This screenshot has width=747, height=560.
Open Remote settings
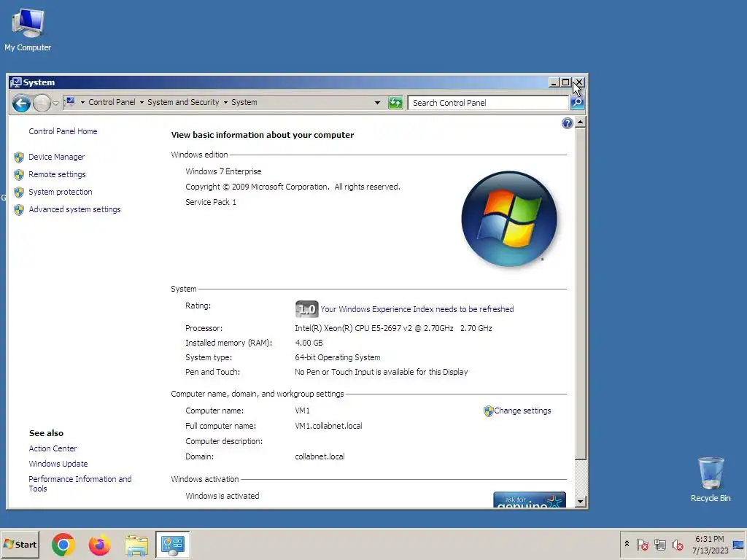pyautogui.click(x=57, y=174)
